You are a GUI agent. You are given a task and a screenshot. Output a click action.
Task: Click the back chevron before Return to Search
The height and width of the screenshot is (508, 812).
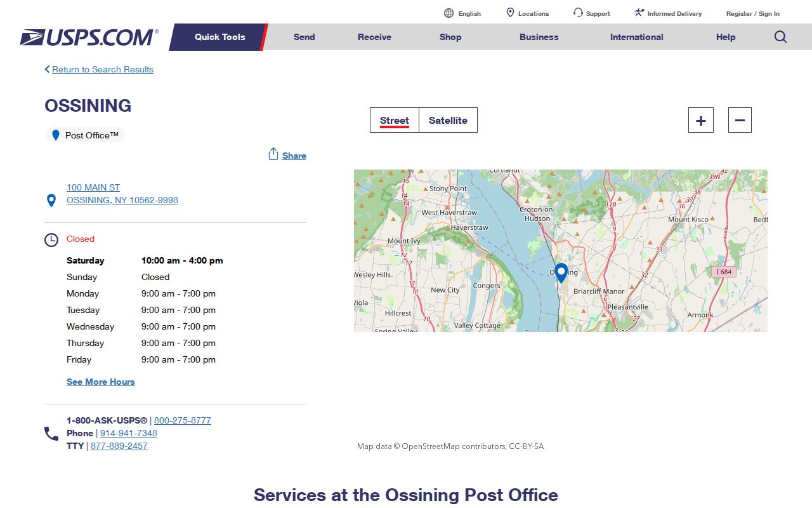47,69
